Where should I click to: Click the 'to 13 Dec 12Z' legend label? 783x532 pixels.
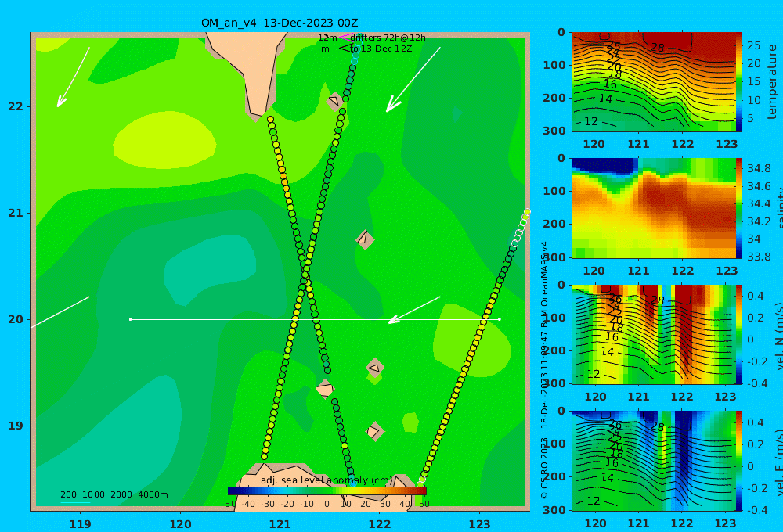coord(381,49)
